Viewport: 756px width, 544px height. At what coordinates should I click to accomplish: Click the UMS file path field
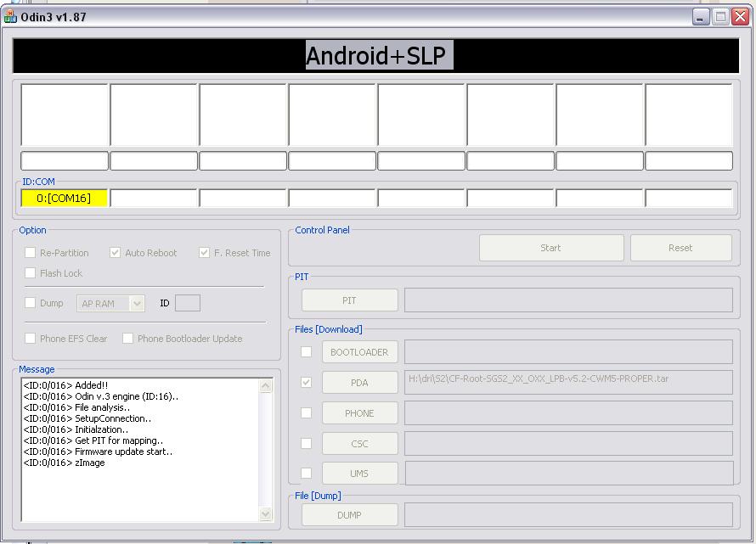point(569,474)
